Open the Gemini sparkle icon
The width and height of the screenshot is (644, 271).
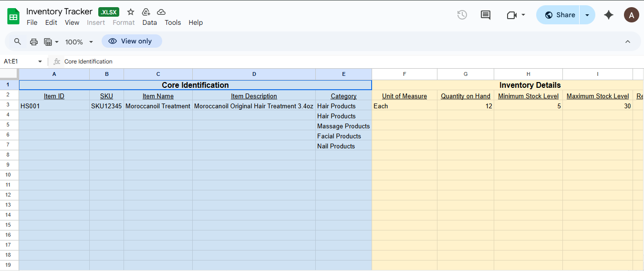pos(609,15)
